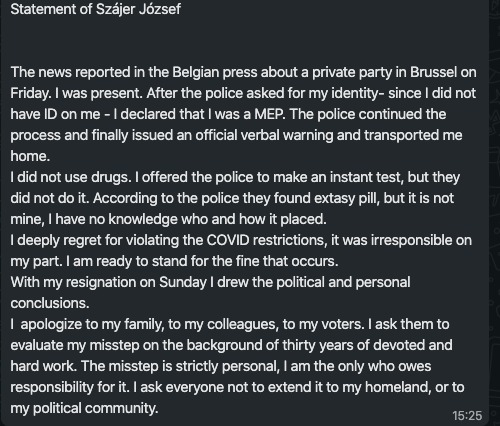This screenshot has height=426, width=500.
Task: Click the final line 'my political community.'
Action: coord(84,408)
